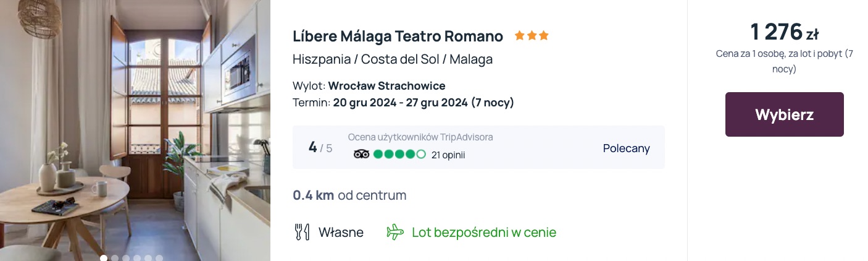Select the second photo carousel dot
Viewport: 868px width, 261px height.
pos(115,258)
